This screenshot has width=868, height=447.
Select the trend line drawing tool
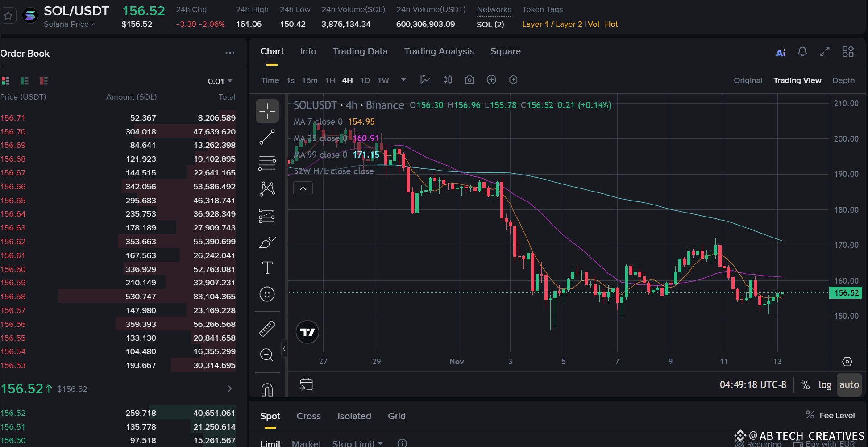point(267,137)
